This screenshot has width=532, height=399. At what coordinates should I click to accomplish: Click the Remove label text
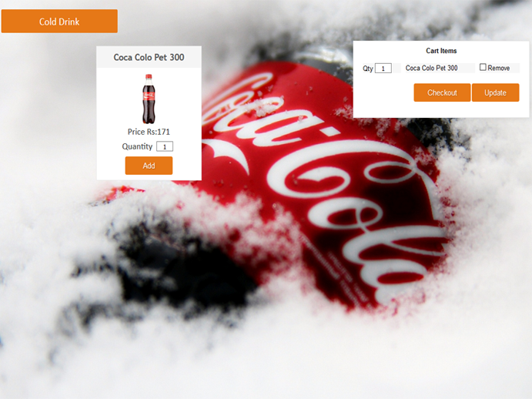pos(499,68)
